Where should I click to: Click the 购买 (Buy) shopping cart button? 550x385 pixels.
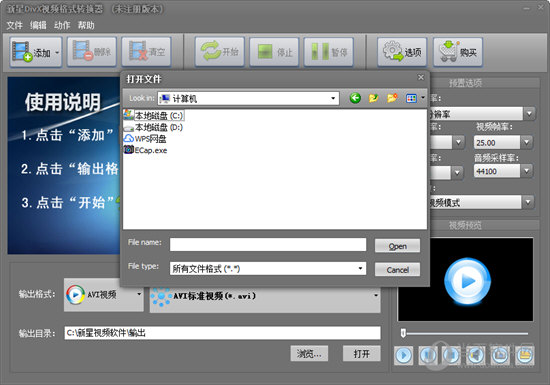[458, 52]
